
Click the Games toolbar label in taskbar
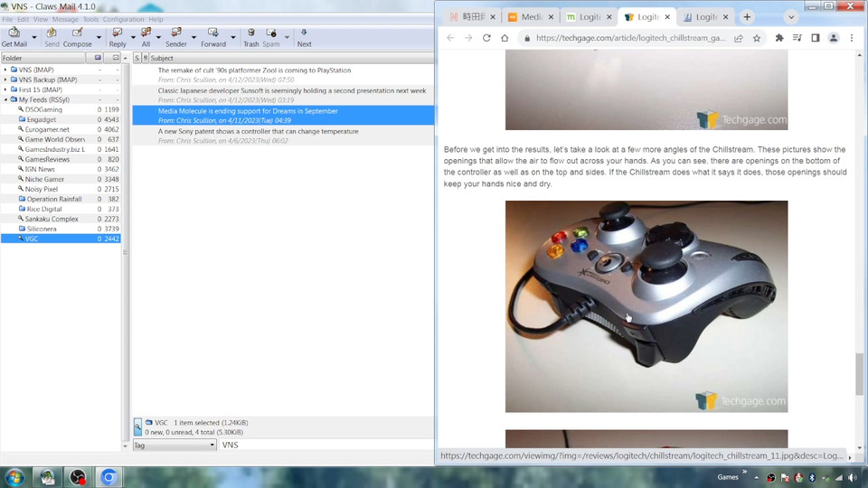pyautogui.click(x=727, y=477)
